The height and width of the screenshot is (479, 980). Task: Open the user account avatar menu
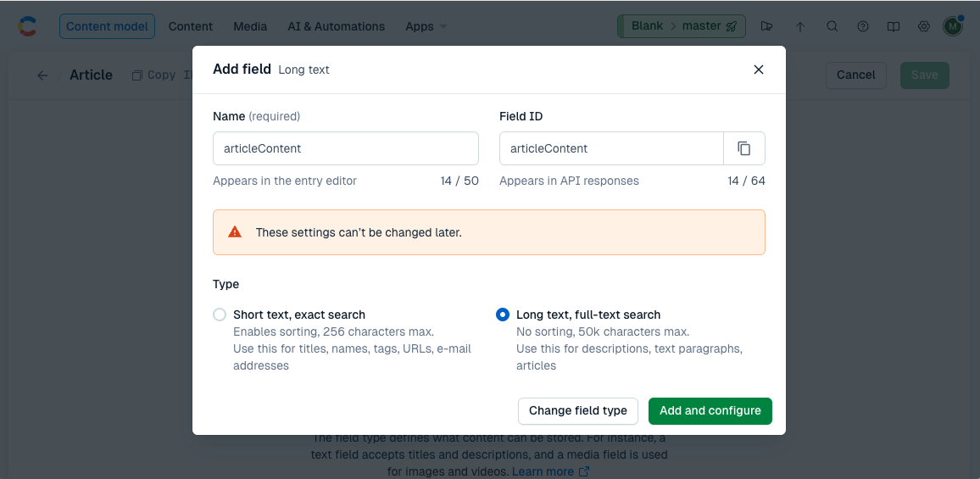[953, 26]
